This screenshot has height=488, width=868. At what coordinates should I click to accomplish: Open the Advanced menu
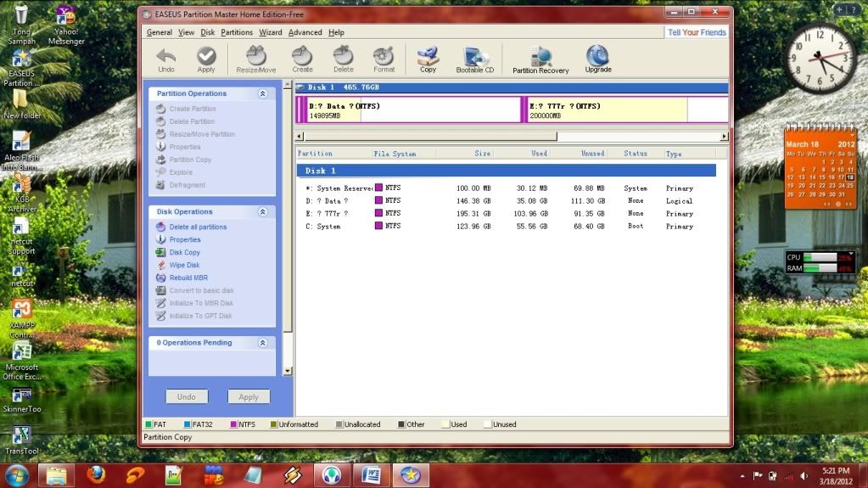(305, 32)
